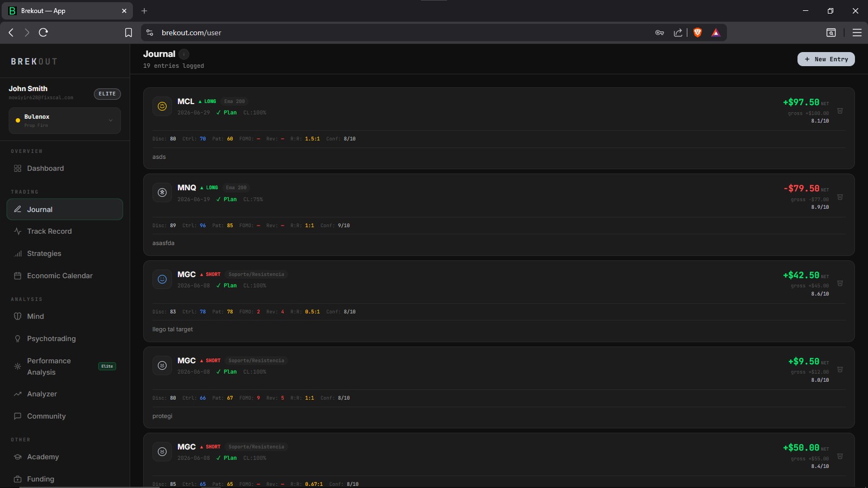Click the Journal info icon
Screen dimensions: 868x488
(x=184, y=54)
